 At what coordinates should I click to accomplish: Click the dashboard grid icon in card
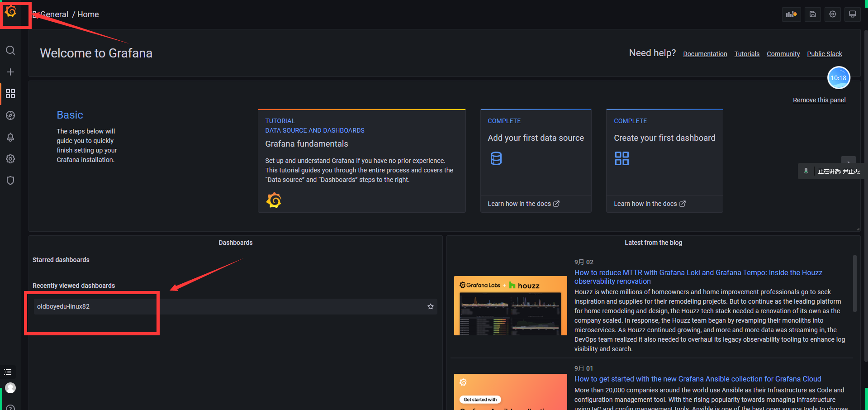point(622,158)
